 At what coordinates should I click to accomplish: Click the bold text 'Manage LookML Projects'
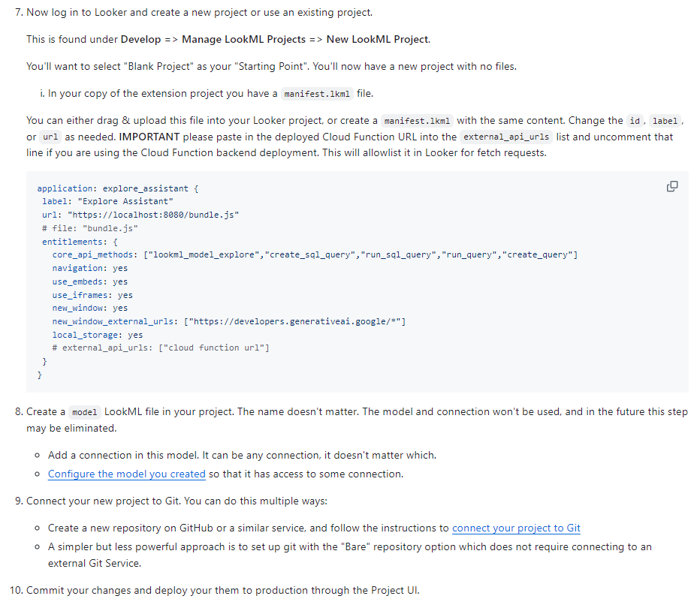point(244,39)
